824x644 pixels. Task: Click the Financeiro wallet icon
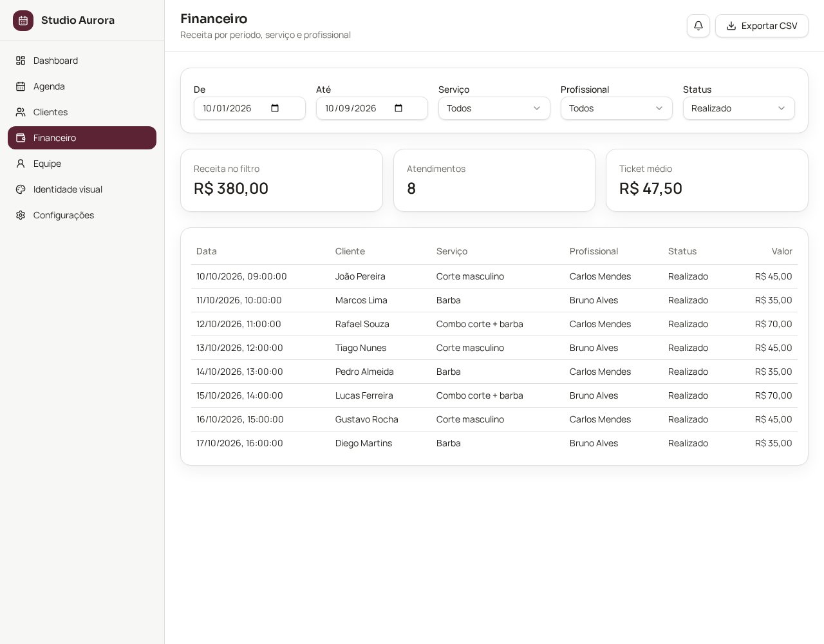click(x=21, y=138)
